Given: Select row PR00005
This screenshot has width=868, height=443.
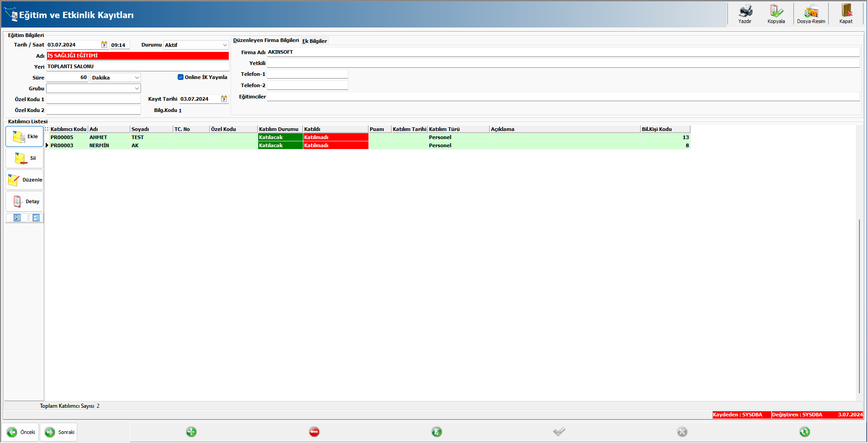Looking at the screenshot, I should 370,137.
